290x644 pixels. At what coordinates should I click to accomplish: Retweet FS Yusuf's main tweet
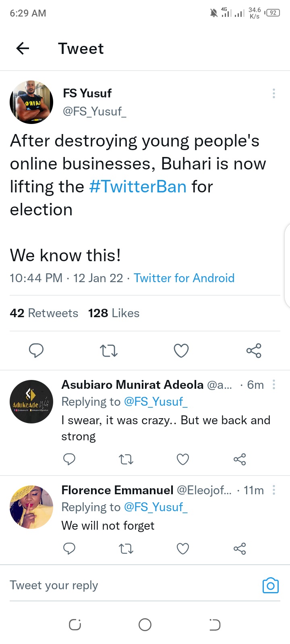[109, 351]
